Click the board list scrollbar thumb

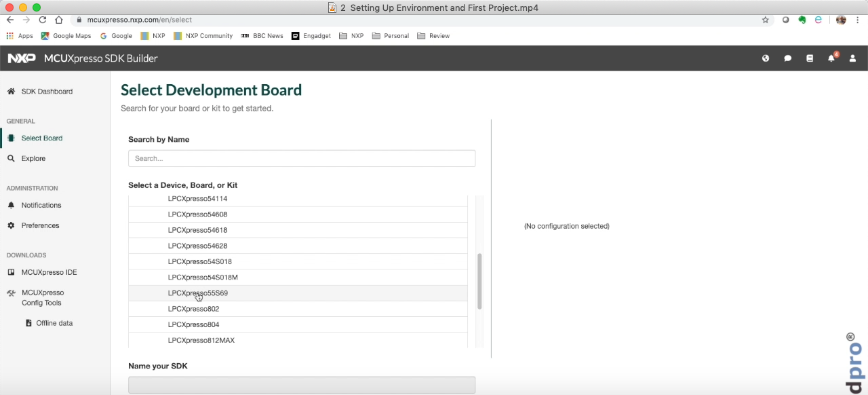[479, 281]
